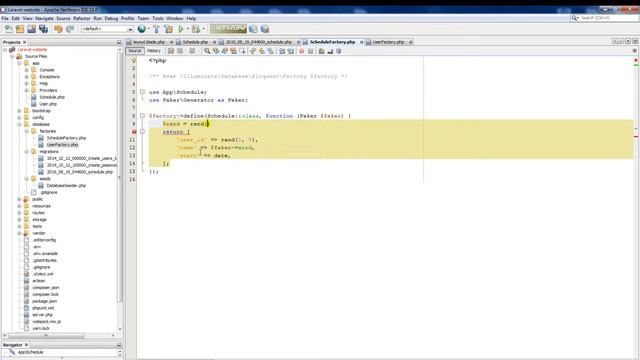Switch editor to History view
Viewport: 640px width, 360px height.
coord(153,51)
